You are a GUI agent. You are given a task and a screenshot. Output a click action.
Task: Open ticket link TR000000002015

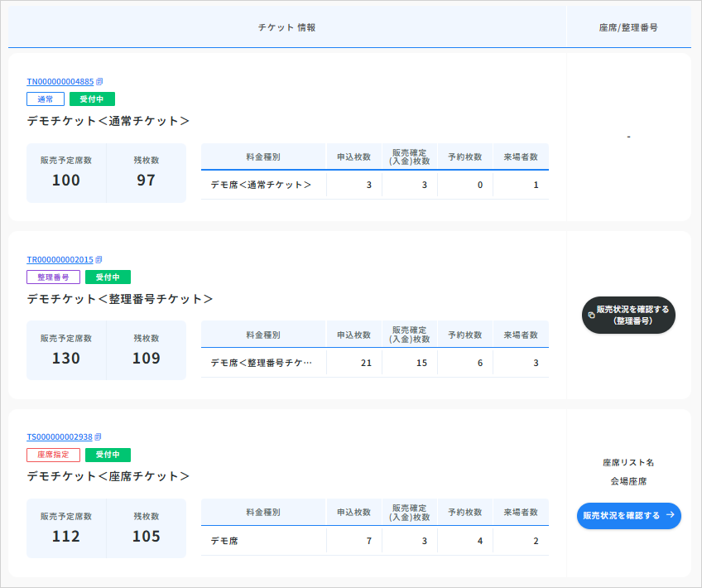click(x=60, y=259)
